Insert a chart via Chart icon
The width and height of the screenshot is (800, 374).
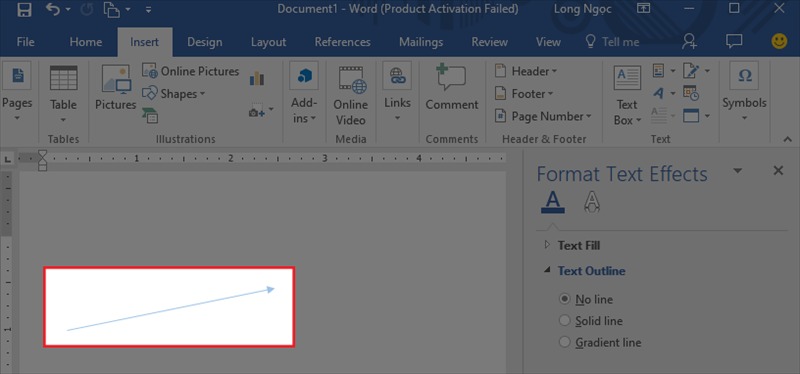pos(257,78)
